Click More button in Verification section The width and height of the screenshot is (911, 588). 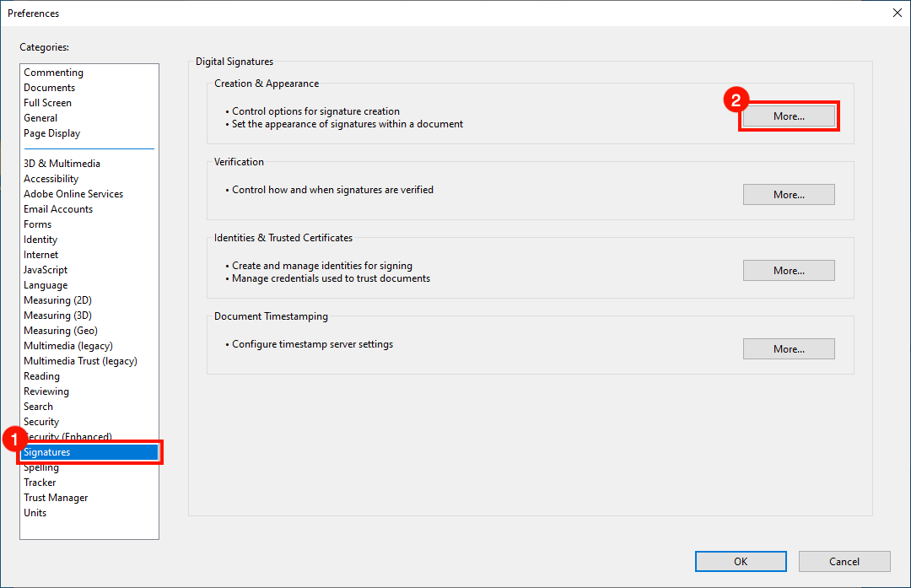coord(789,195)
